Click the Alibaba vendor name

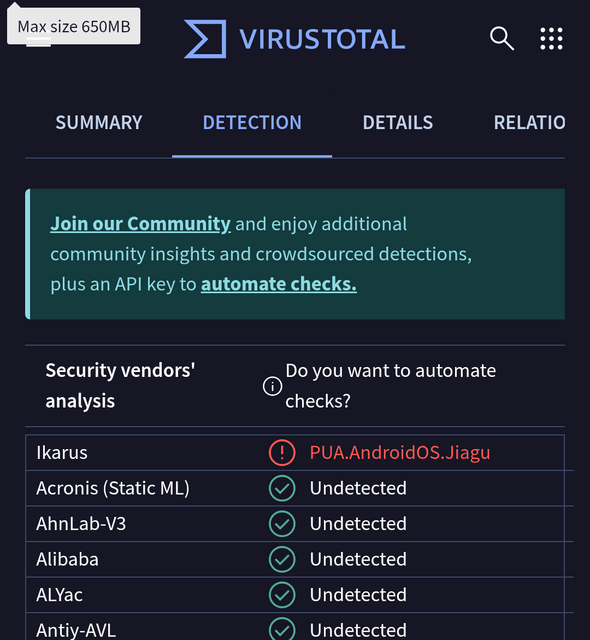(67, 559)
